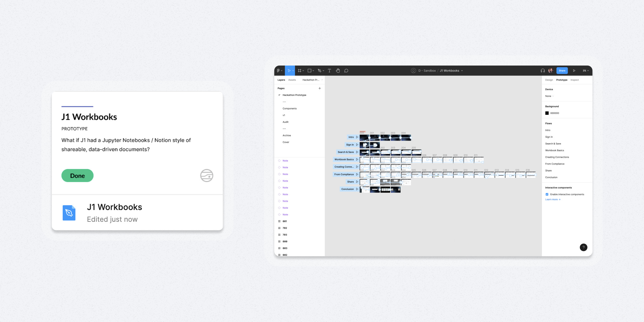Select layer 702 in layers list

[285, 228]
